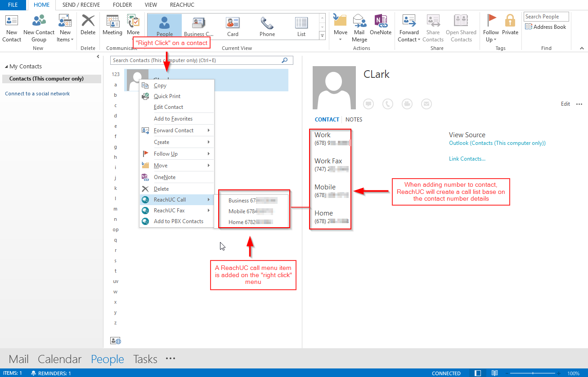Click the Share Contacts icon
The width and height of the screenshot is (588, 377).
click(x=433, y=28)
